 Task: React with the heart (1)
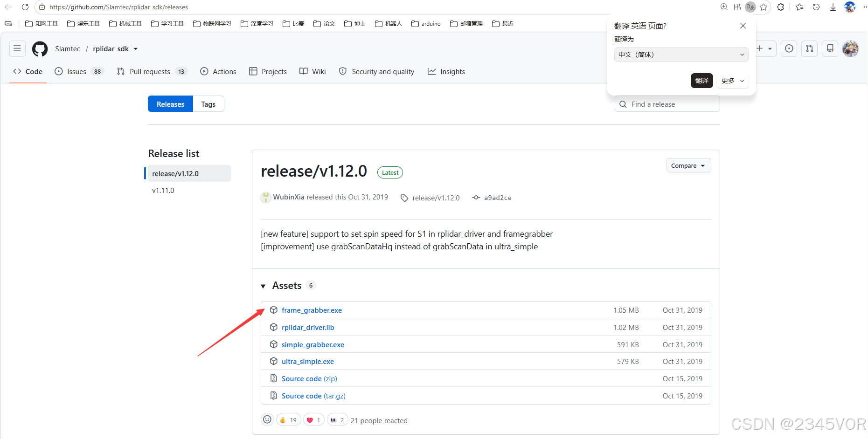tap(314, 420)
